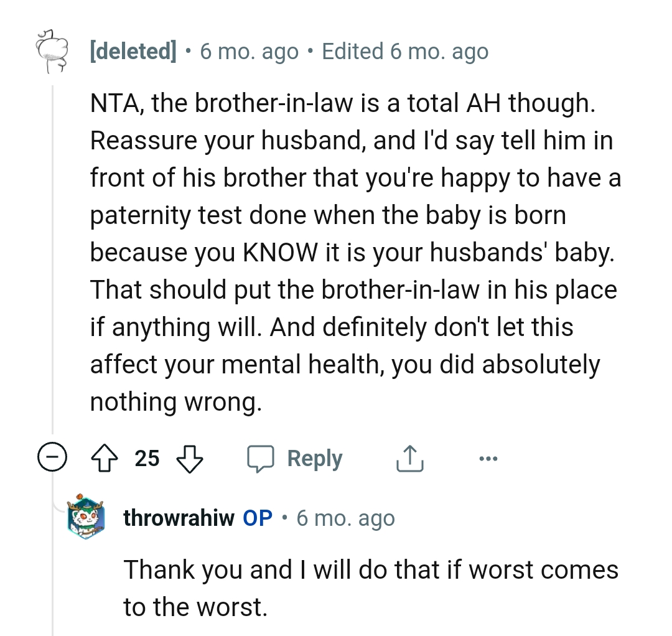Click the vote count of 25
This screenshot has width=672, height=636.
147,459
